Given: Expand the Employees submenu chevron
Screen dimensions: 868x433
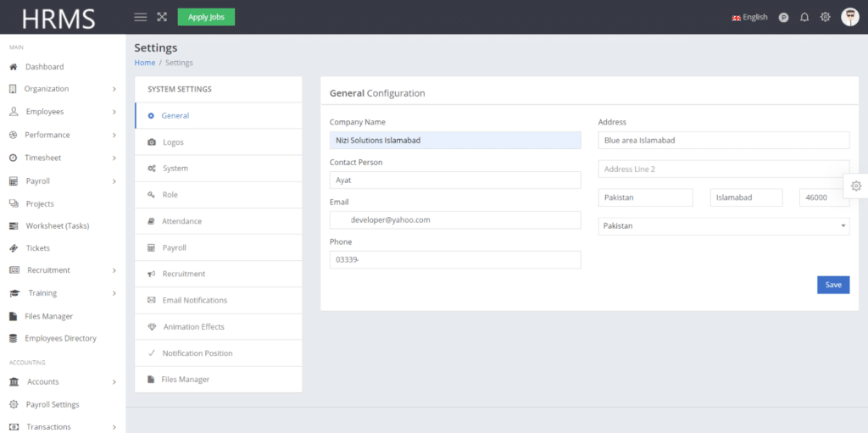Looking at the screenshot, I should tap(114, 112).
